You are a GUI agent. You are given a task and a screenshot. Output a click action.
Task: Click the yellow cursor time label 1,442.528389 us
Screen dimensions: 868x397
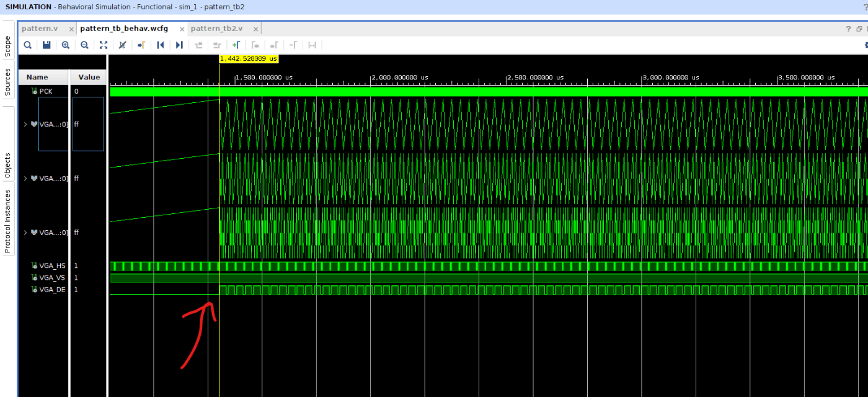(249, 58)
